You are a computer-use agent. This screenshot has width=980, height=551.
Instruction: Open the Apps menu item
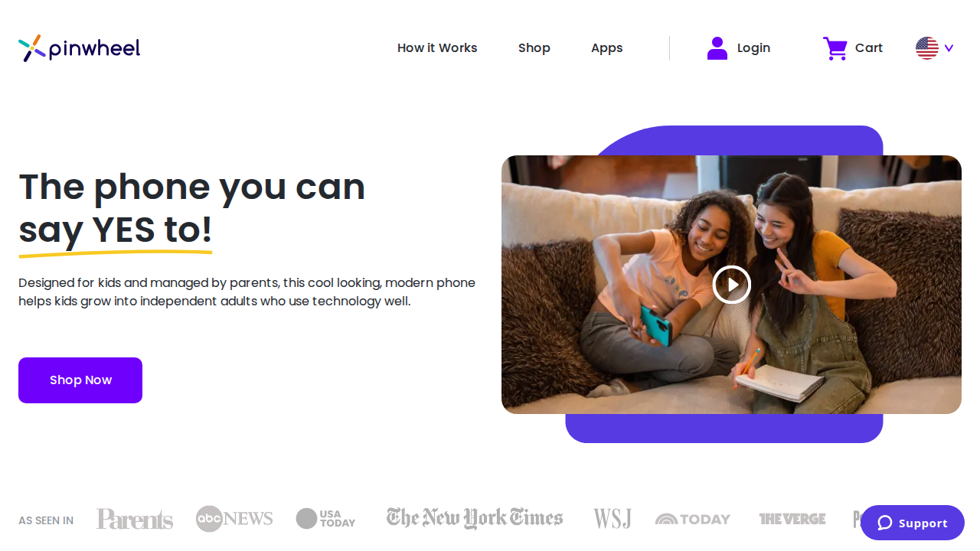pos(607,48)
